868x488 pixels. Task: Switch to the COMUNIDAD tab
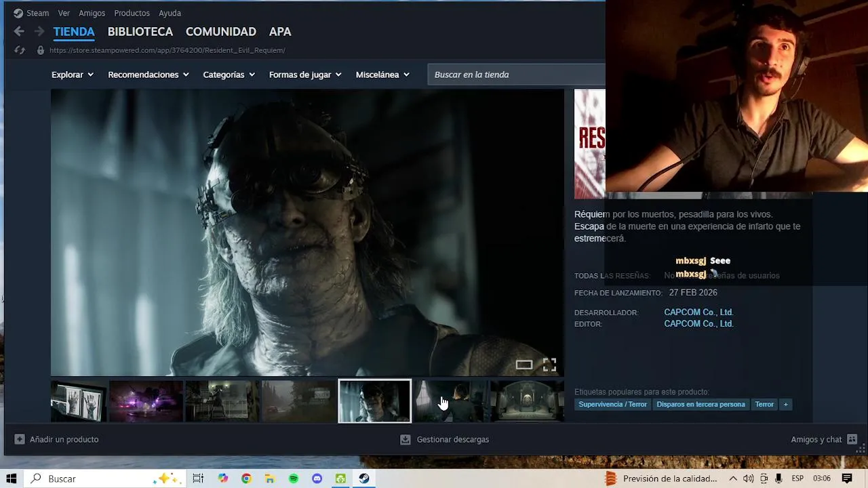[221, 31]
